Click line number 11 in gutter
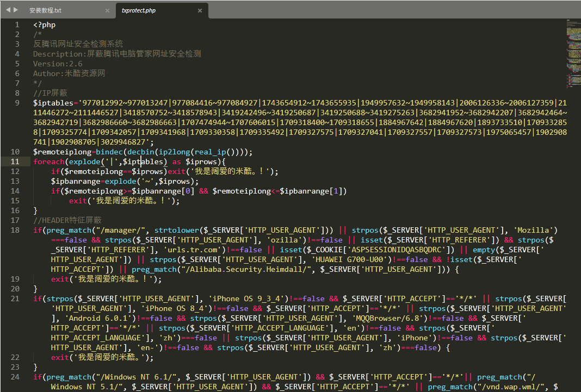 point(15,162)
